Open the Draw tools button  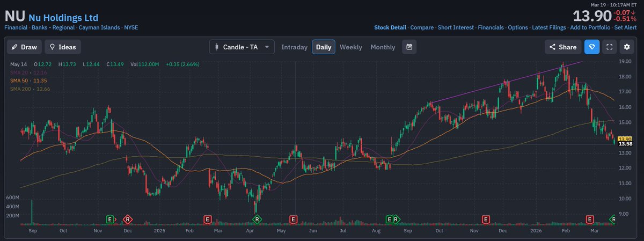point(24,47)
